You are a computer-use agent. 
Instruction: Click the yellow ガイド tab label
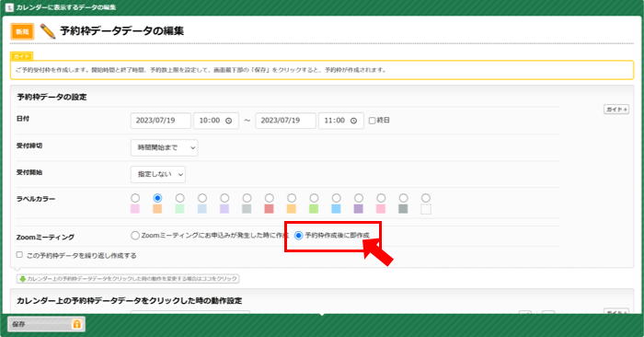click(x=21, y=56)
